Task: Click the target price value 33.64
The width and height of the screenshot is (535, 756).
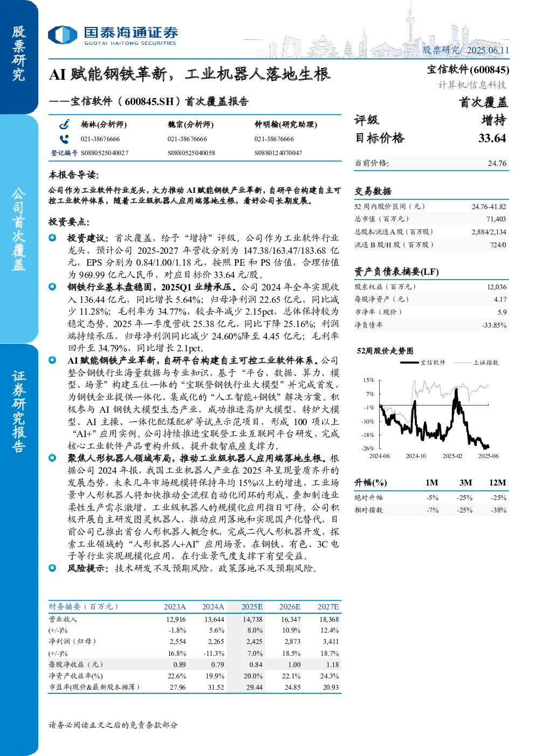Action: [492, 138]
